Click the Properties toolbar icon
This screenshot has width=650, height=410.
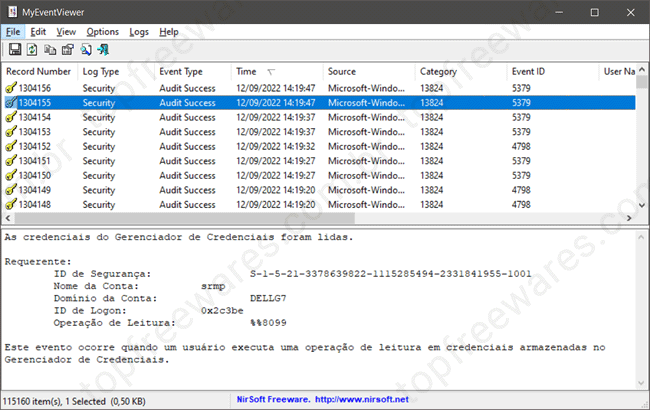[x=67, y=49]
